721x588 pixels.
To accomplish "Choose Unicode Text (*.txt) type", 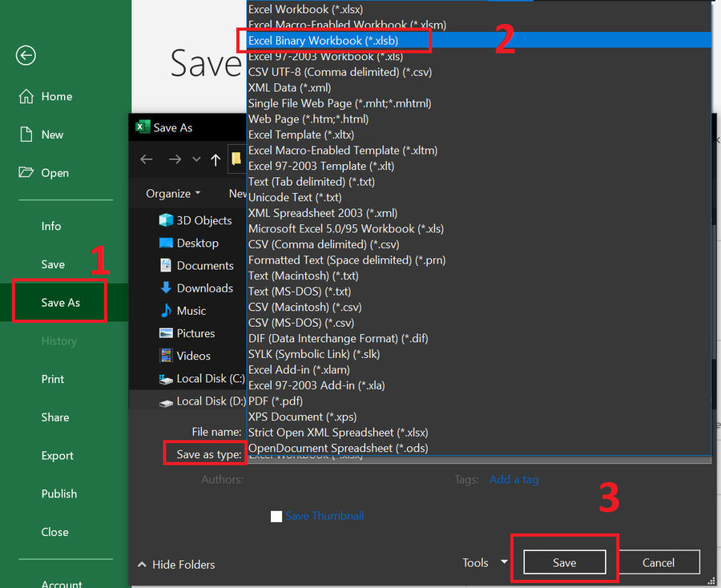I will [x=479, y=197].
